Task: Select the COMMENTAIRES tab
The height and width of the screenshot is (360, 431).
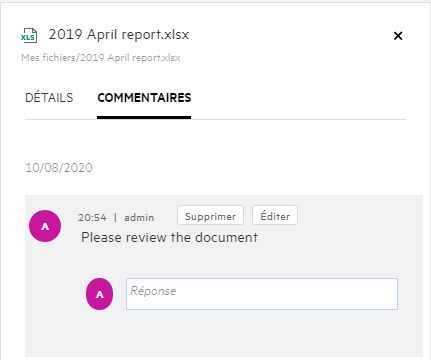Action: click(x=144, y=98)
